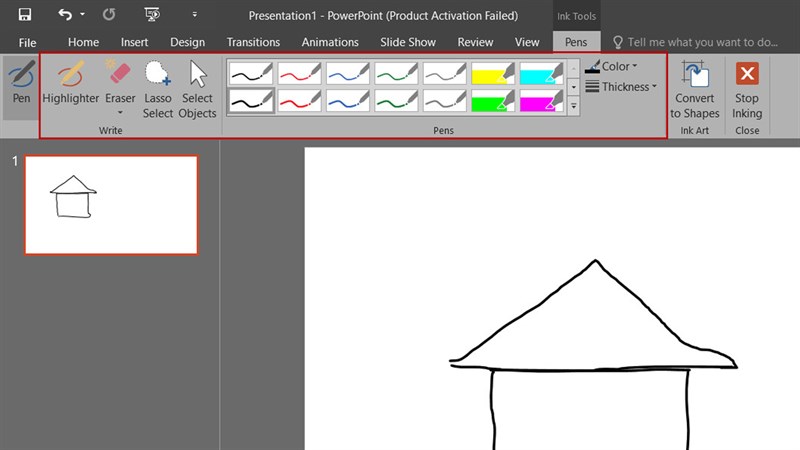Open the Thickness dropdown

(x=621, y=87)
